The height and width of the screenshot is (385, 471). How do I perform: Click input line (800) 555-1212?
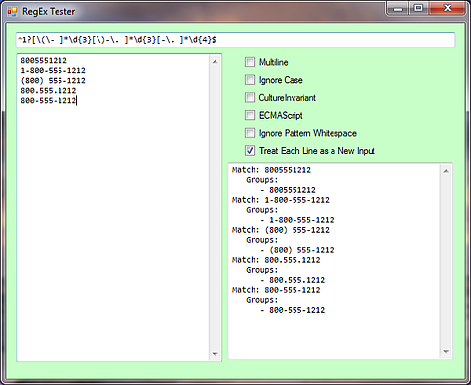click(53, 80)
